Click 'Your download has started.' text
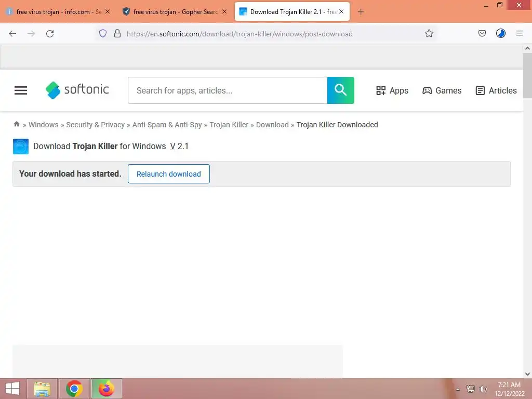 coord(70,174)
